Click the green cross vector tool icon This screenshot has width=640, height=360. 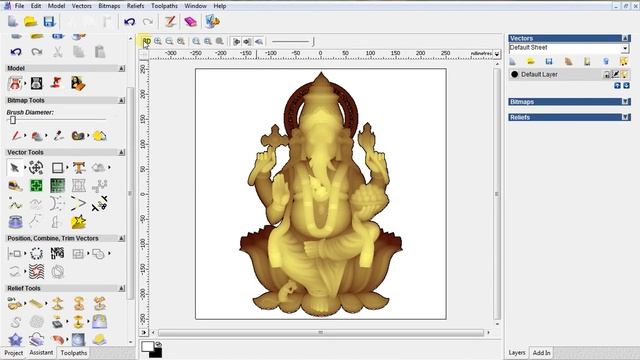pos(36,186)
